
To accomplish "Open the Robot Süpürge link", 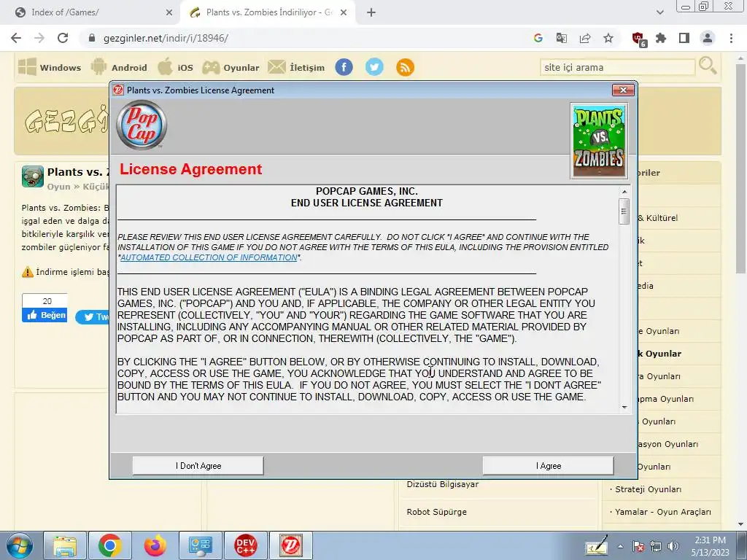I will 436,512.
